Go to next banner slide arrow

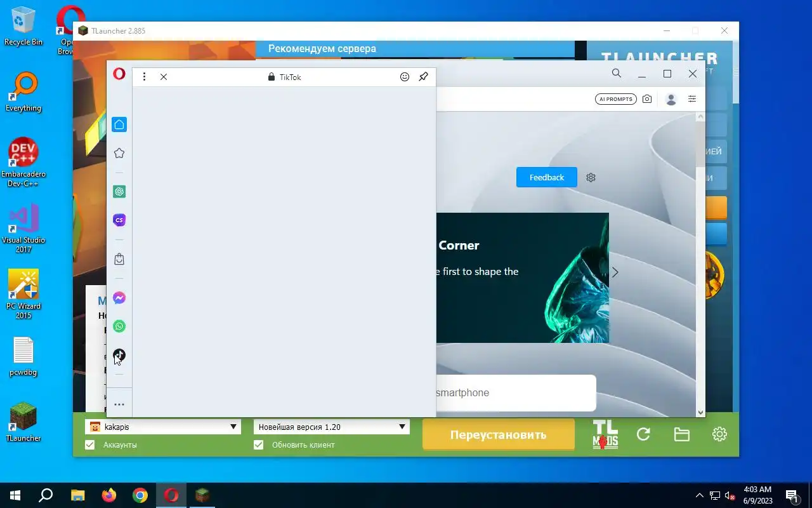pos(615,272)
